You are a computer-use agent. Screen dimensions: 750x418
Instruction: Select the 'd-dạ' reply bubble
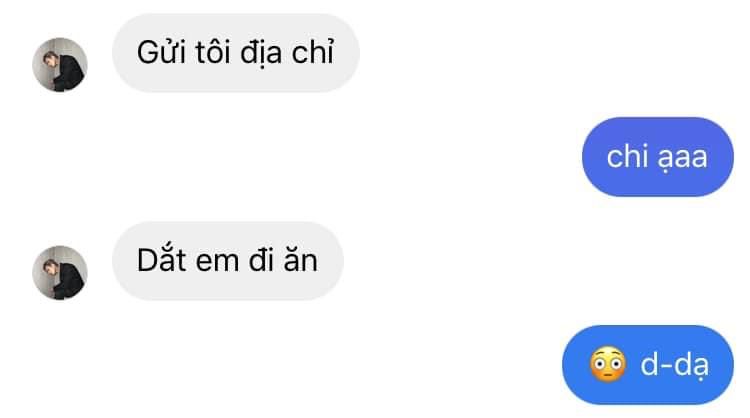coord(648,364)
